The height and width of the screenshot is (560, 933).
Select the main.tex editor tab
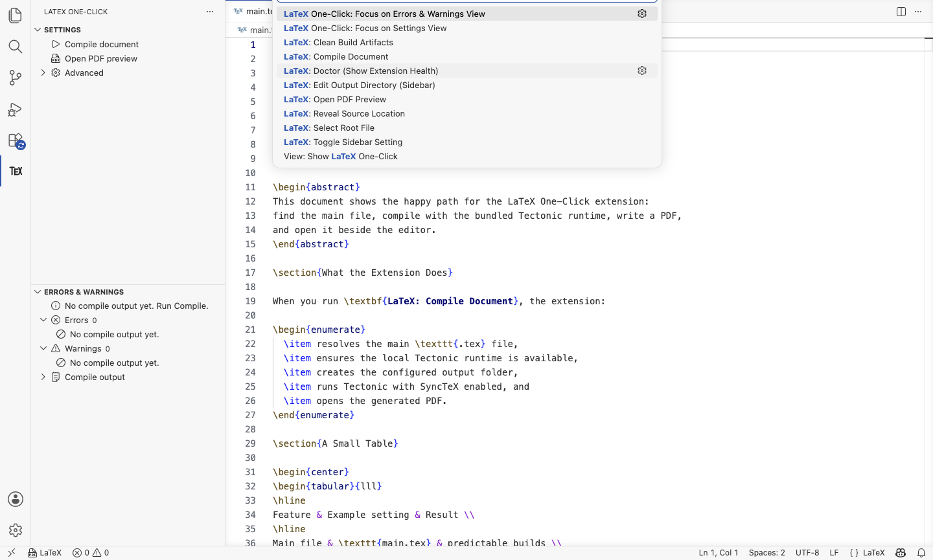pos(251,11)
